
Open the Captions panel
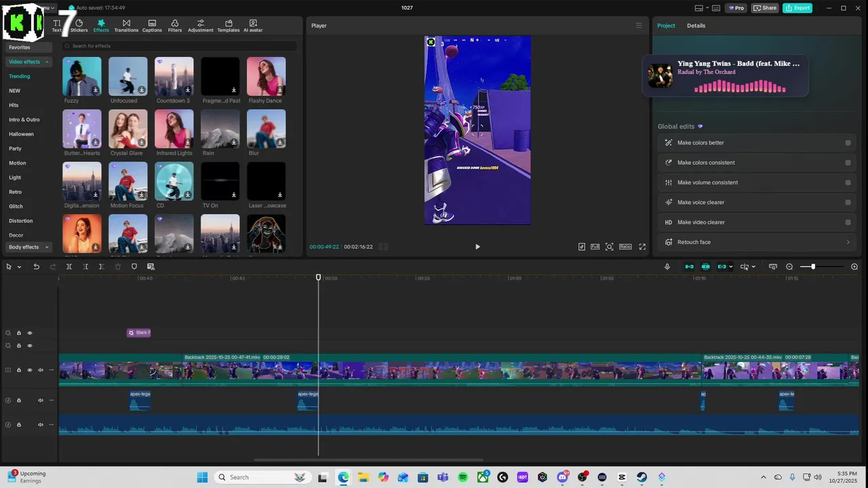click(x=152, y=26)
